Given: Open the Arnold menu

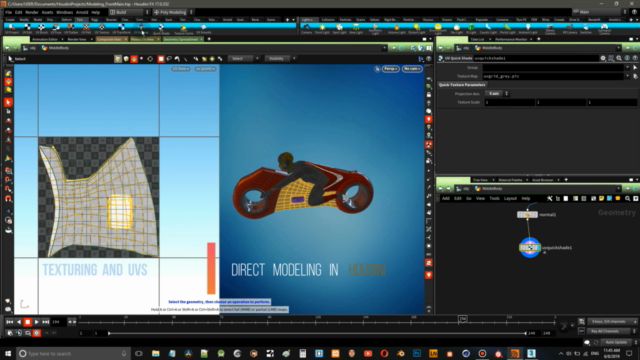Looking at the screenshot, I should (x=82, y=12).
